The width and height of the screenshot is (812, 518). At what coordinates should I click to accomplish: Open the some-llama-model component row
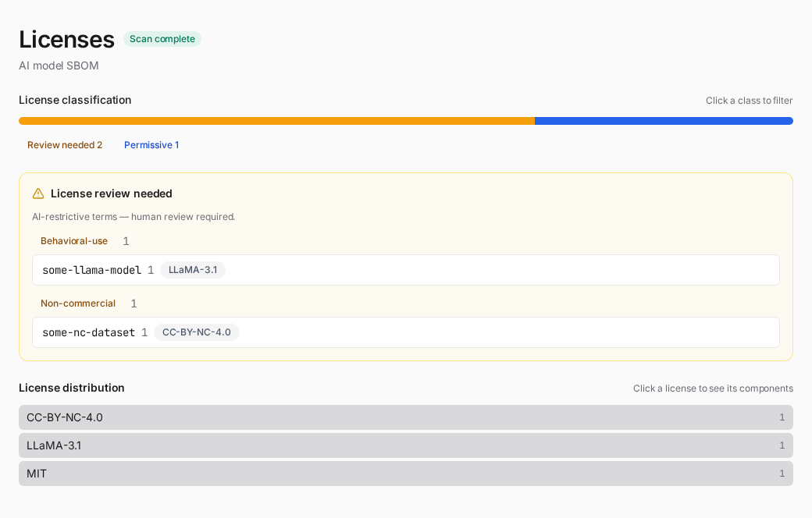coord(406,270)
